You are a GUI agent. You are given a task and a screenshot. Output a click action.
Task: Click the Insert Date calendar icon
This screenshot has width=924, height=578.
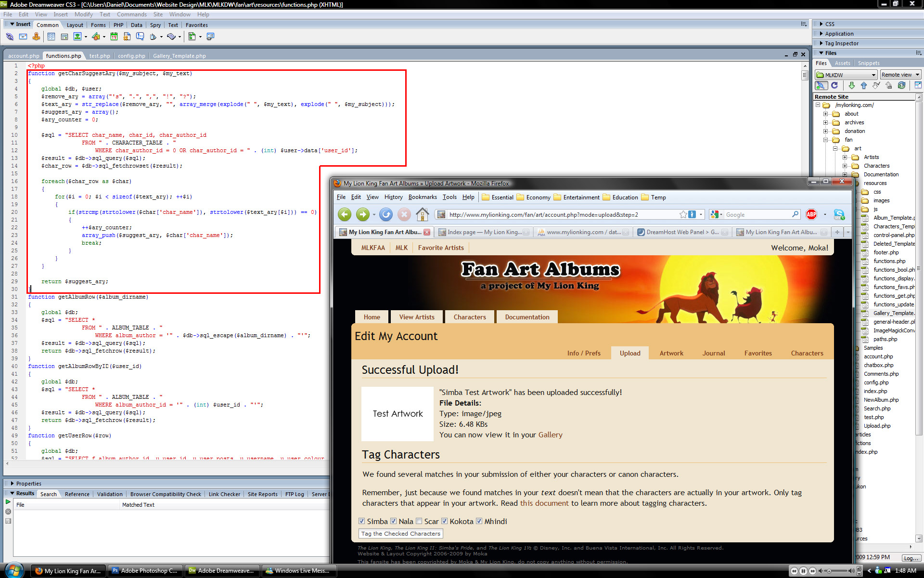coord(114,37)
